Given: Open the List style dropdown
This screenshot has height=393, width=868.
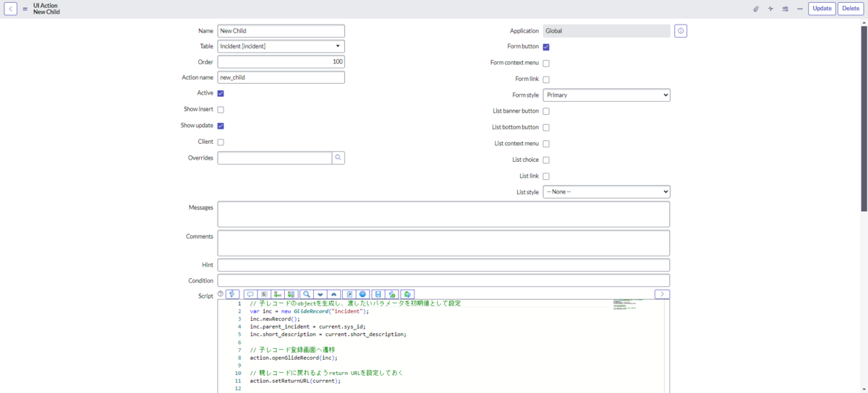Looking at the screenshot, I should click(x=607, y=191).
